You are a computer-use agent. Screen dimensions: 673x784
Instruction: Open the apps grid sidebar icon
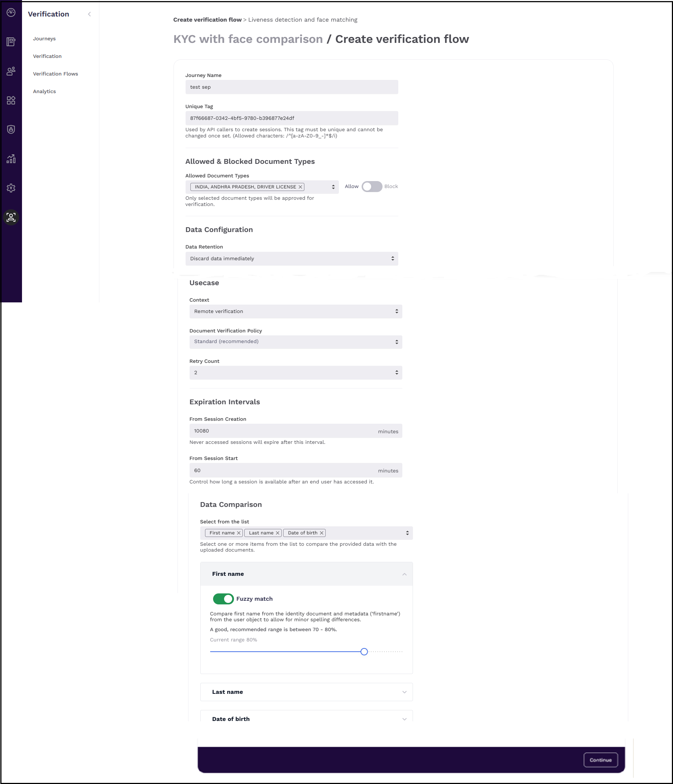11,100
